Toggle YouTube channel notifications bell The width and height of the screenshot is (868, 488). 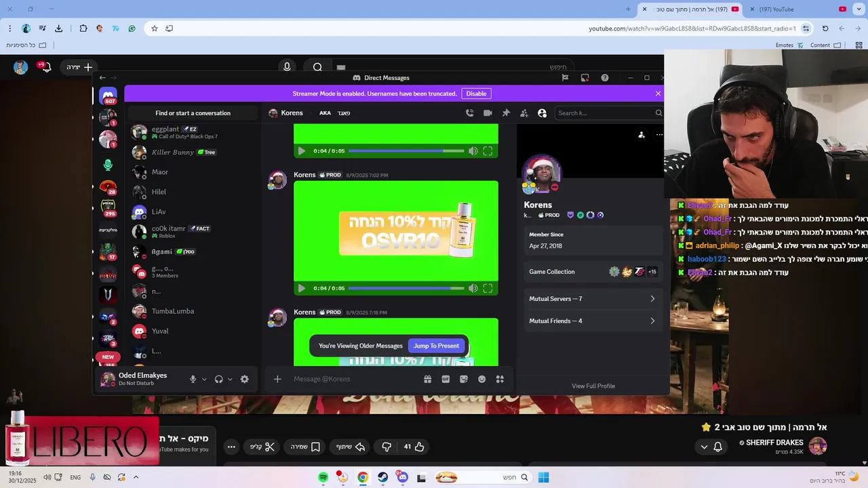tap(717, 447)
